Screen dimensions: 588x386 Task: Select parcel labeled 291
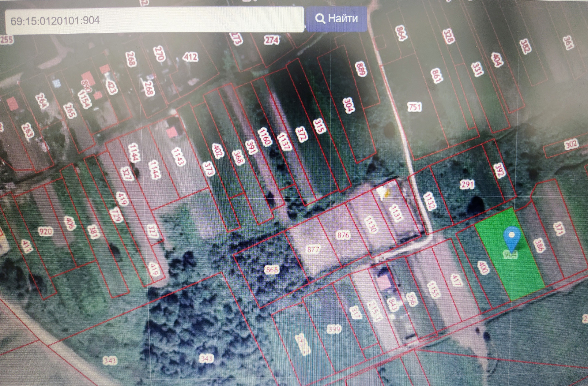coord(467,184)
